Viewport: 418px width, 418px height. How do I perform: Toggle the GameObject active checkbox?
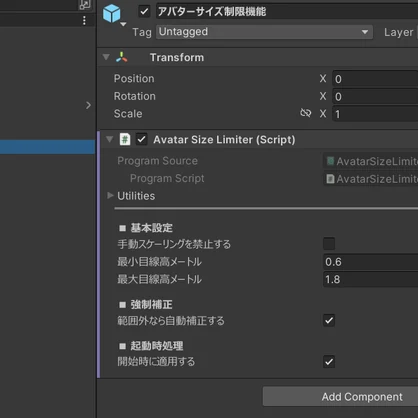[144, 12]
